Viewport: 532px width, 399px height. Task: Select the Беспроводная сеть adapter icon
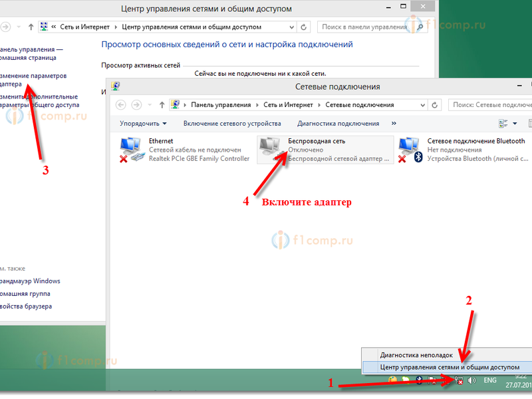click(x=272, y=149)
